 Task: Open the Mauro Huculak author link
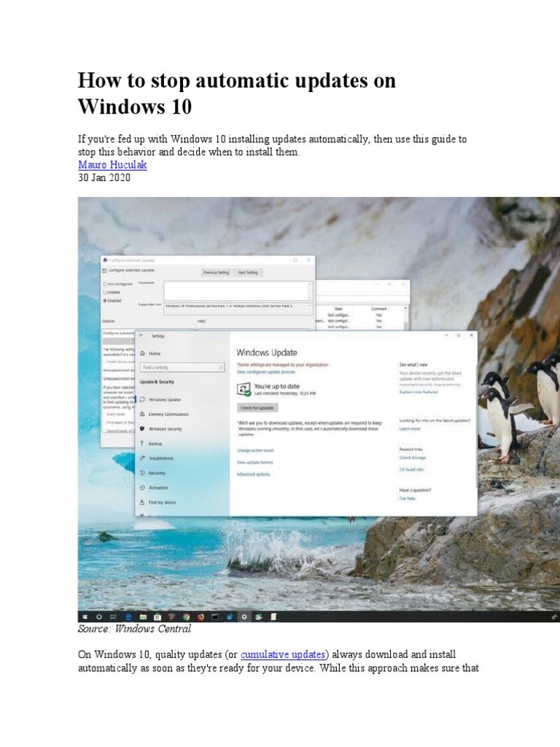click(112, 165)
